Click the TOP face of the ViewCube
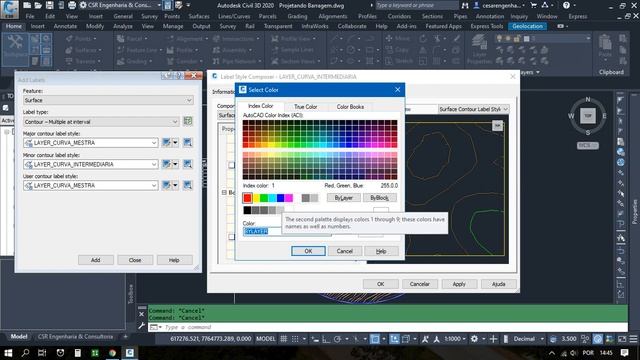The image size is (640, 360). click(x=588, y=116)
